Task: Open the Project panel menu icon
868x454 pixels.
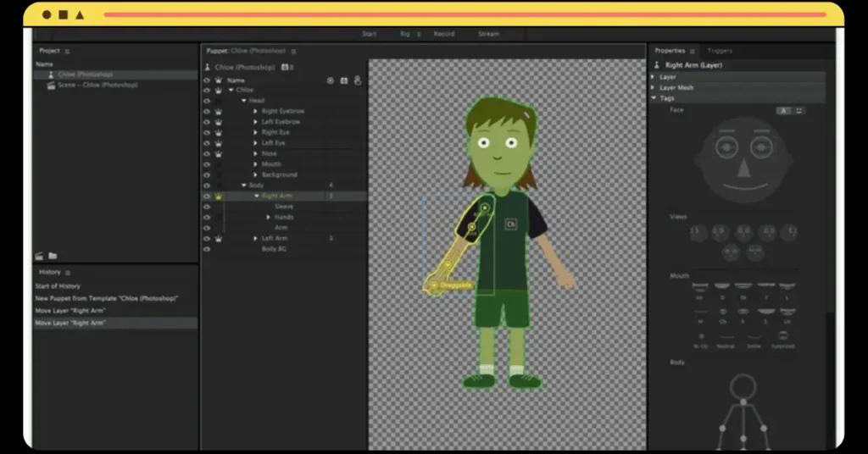Action: pyautogui.click(x=68, y=52)
